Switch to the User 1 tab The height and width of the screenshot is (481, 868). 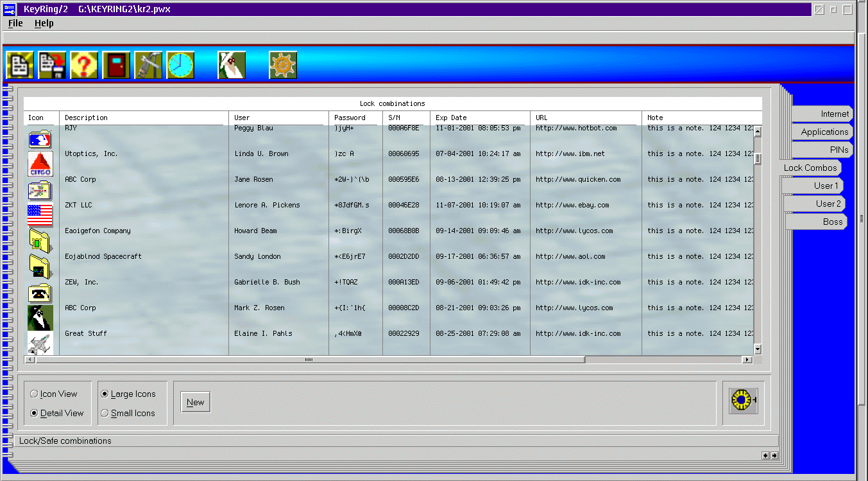pos(813,186)
